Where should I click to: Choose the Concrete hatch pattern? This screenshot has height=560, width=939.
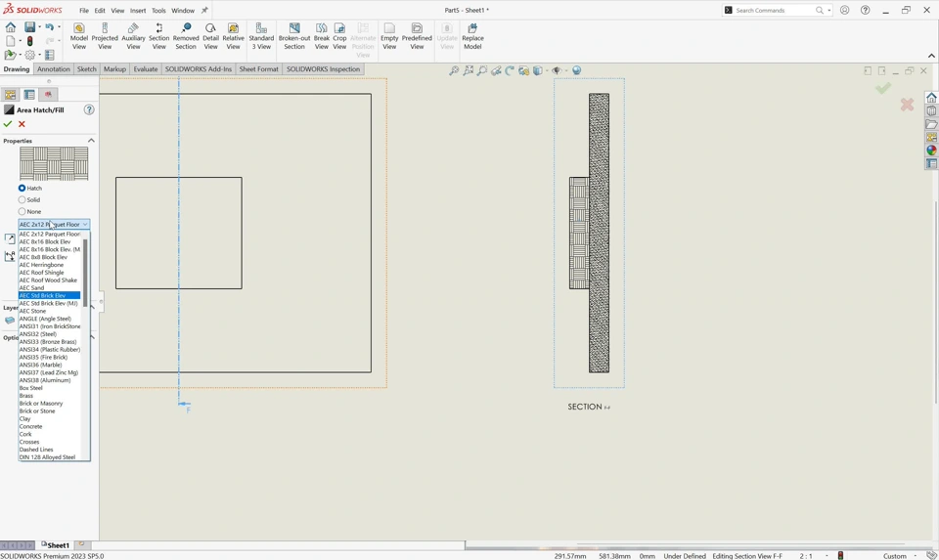pyautogui.click(x=50, y=426)
